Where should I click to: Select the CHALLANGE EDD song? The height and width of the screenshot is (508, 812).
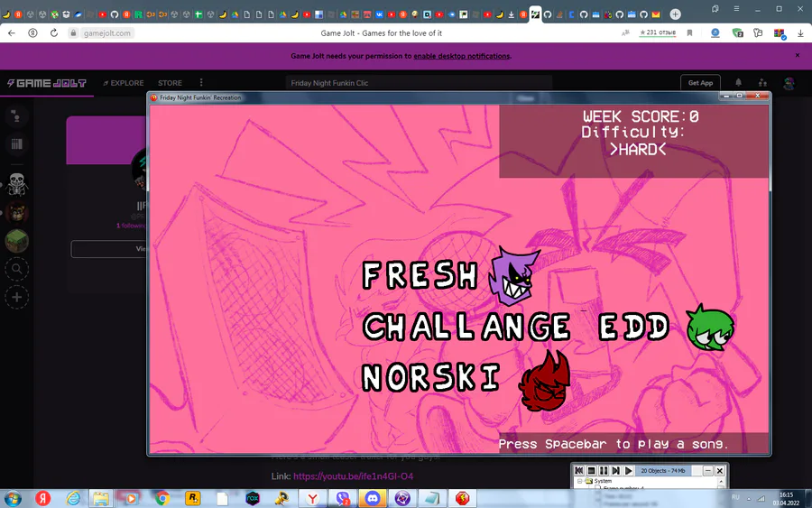point(516,327)
